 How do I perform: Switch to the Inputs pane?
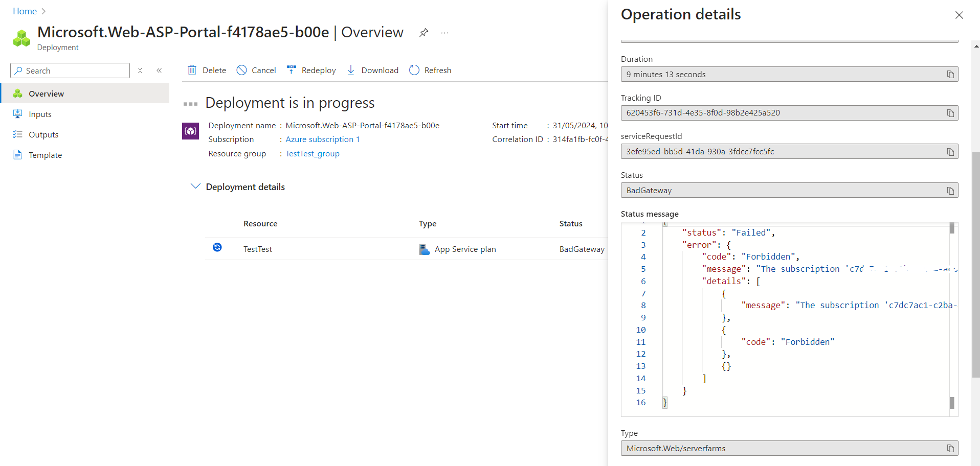(40, 113)
